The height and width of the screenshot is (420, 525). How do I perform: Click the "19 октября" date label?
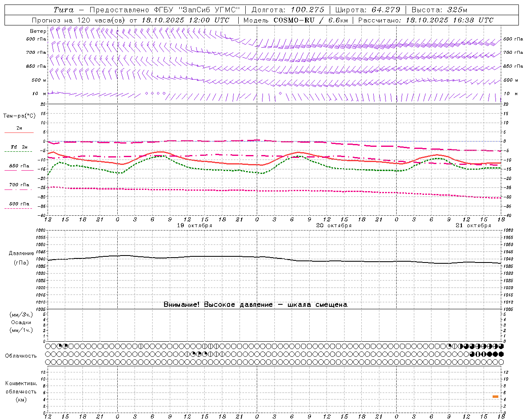pyautogui.click(x=194, y=226)
